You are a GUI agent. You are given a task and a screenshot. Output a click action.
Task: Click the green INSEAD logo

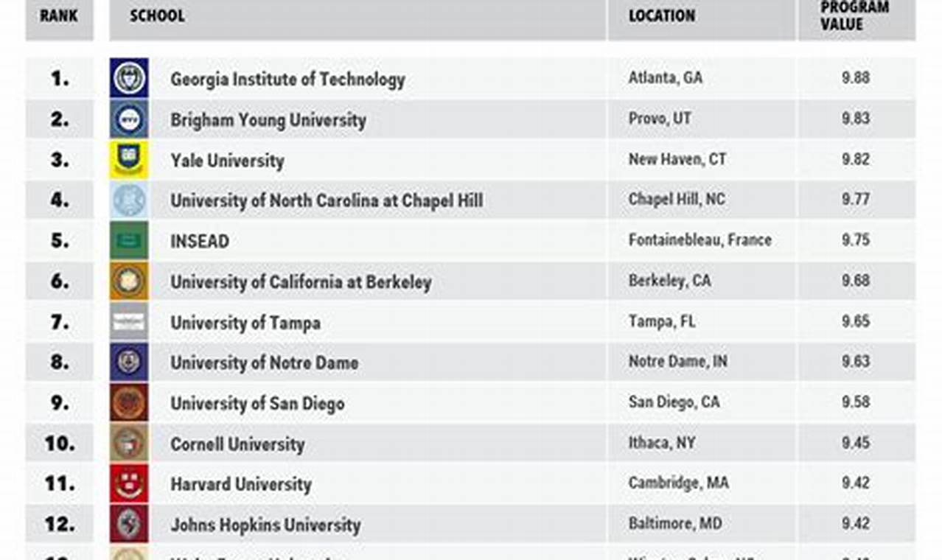tap(129, 240)
